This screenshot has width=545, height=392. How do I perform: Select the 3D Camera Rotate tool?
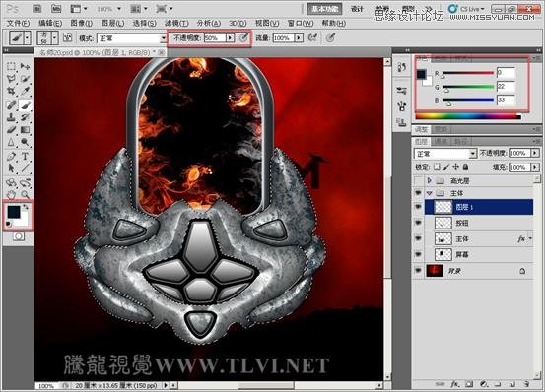tap(25, 182)
